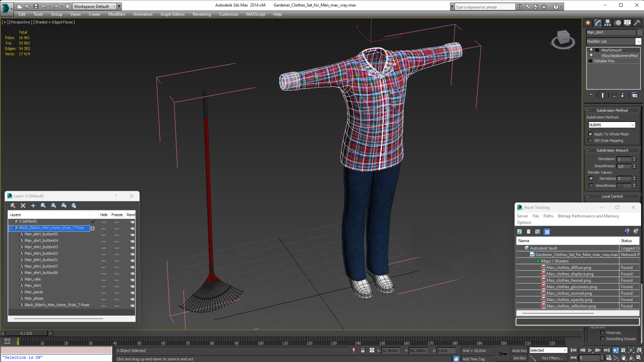Open the Motion command panel tab
The width and height of the screenshot is (644, 362).
point(618,23)
